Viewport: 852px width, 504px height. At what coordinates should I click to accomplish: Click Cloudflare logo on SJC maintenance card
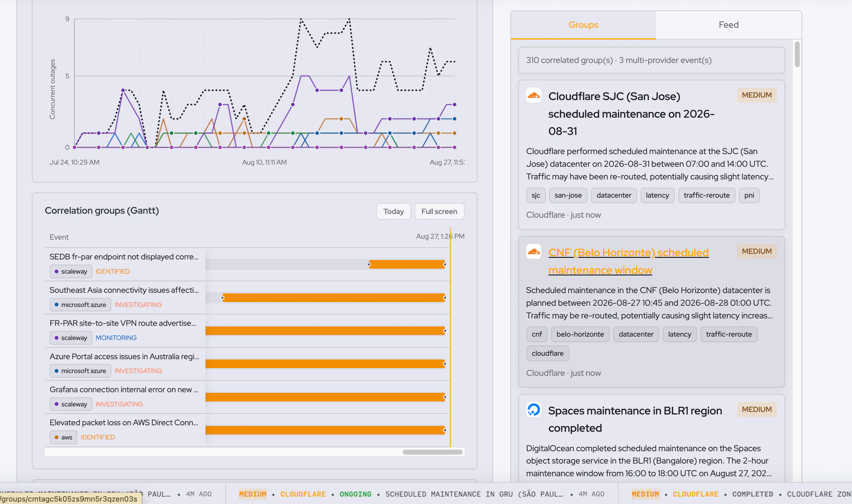(533, 95)
